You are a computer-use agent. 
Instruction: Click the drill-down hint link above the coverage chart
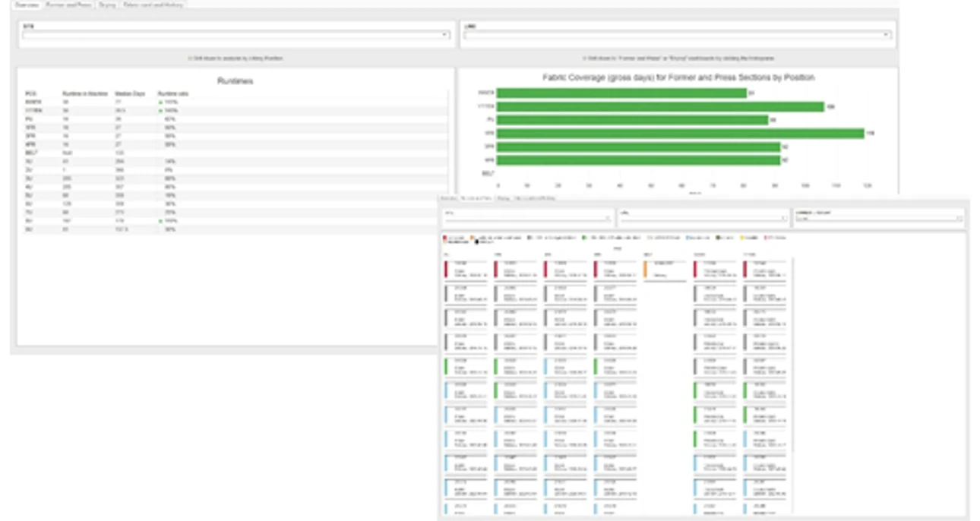(x=678, y=55)
